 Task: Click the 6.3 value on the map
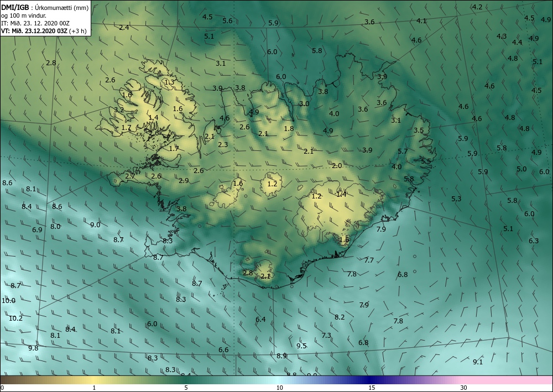point(534,241)
